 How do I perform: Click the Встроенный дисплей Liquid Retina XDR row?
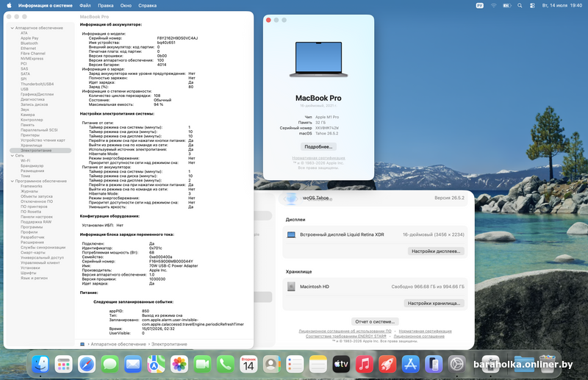click(x=375, y=234)
